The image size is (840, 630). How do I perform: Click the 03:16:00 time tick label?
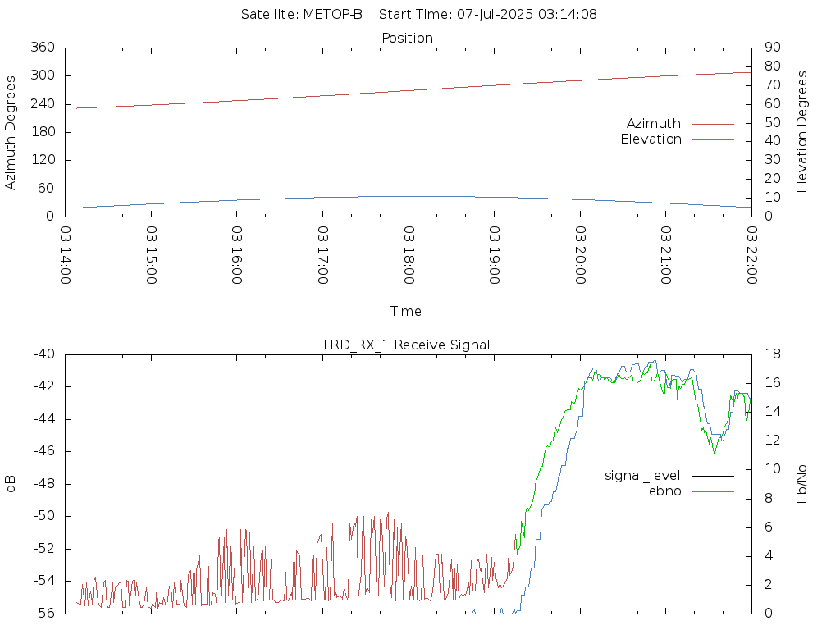tap(237, 255)
